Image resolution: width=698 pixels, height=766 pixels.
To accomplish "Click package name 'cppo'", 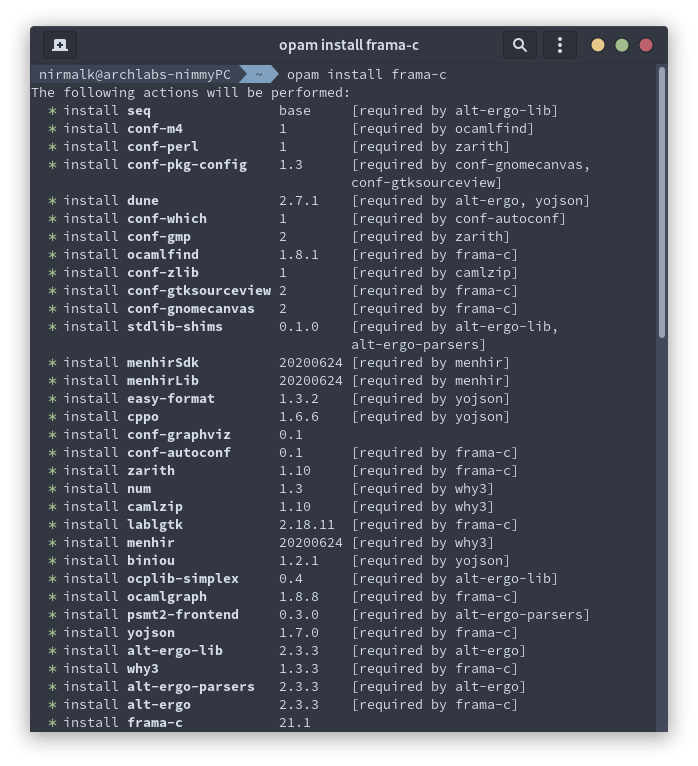I will coord(143,417).
